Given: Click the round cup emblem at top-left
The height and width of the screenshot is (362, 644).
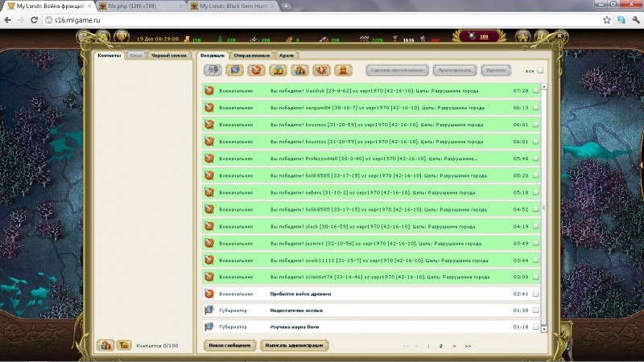Looking at the screenshot, I should [x=122, y=36].
